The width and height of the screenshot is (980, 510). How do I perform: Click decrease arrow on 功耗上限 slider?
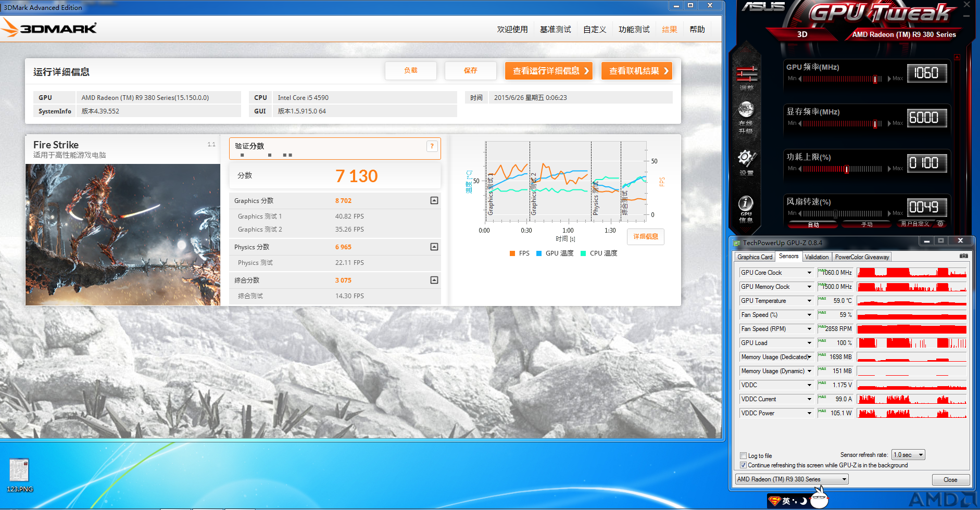800,169
